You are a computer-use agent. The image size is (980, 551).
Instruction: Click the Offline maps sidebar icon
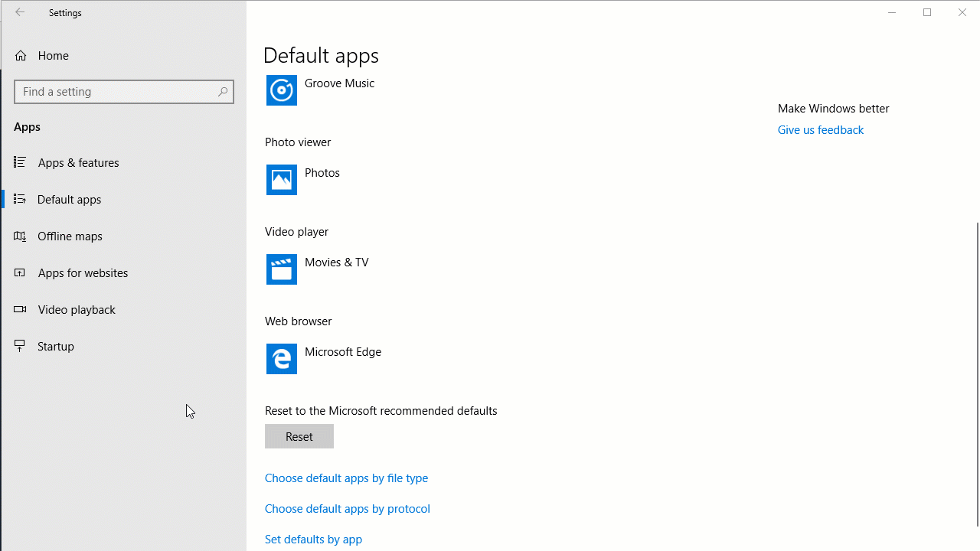[x=20, y=236]
